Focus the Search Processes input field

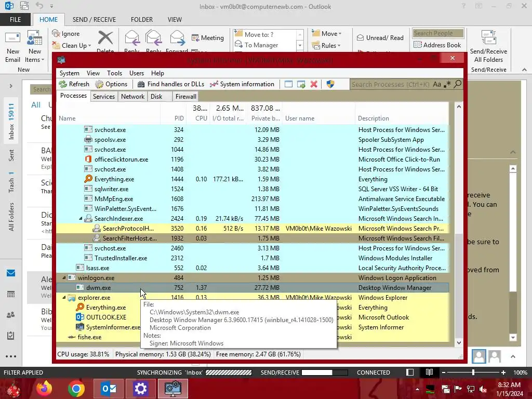pos(390,84)
